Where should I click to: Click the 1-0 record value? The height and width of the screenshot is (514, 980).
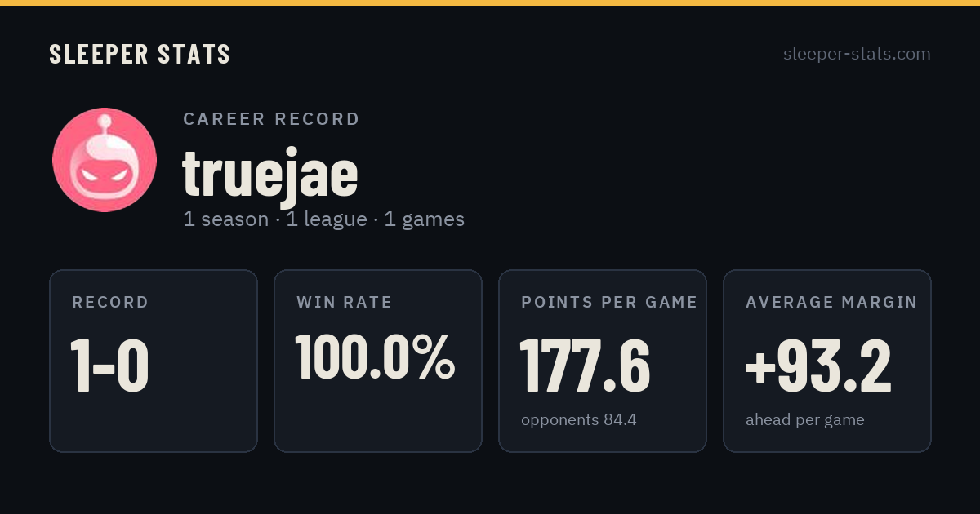pyautogui.click(x=109, y=366)
